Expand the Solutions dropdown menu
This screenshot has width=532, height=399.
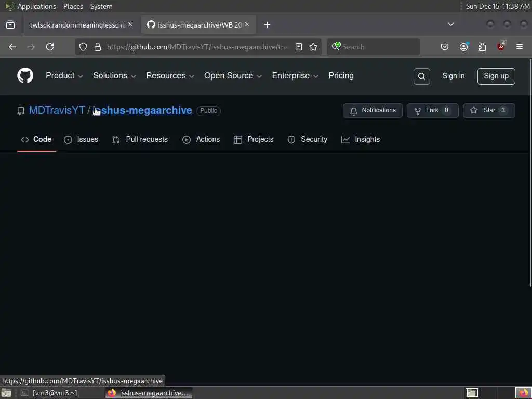click(115, 76)
